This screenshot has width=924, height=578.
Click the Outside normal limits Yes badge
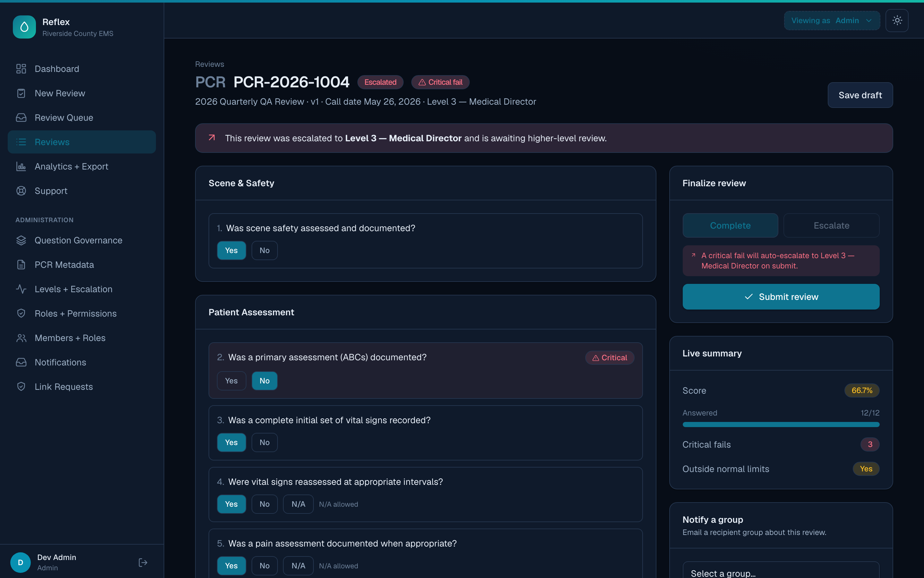point(866,469)
